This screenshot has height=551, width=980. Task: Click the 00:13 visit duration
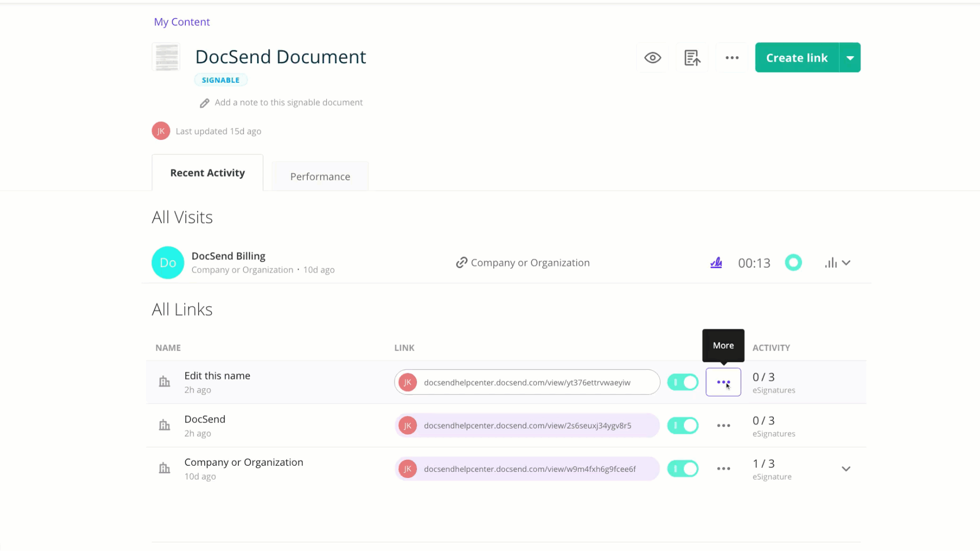[754, 263]
